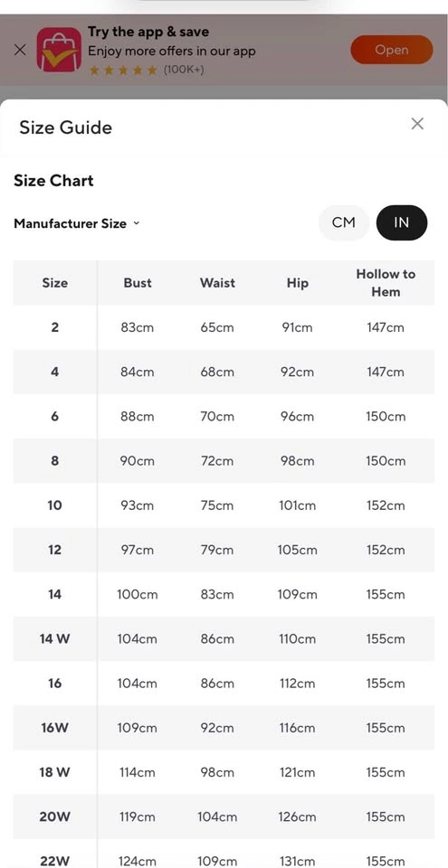Click the Bust column header
448x868 pixels.
pos(138,283)
